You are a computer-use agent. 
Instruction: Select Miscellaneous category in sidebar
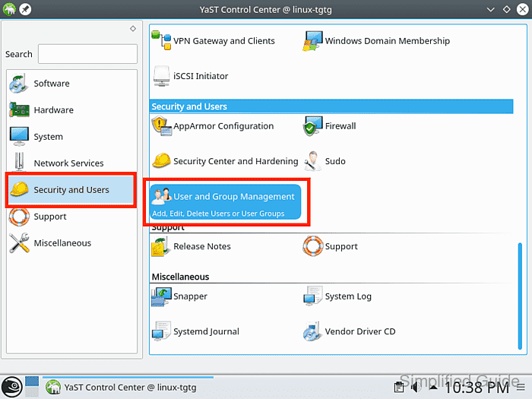(71, 243)
